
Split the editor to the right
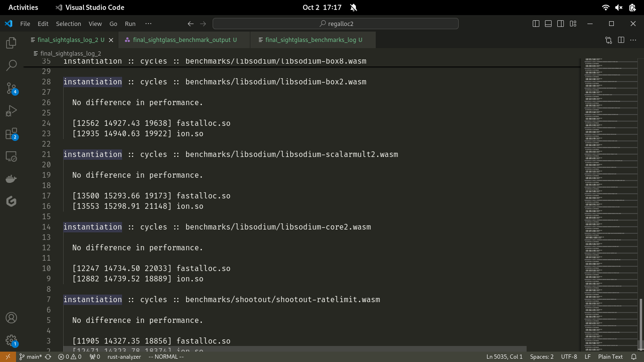click(x=621, y=40)
